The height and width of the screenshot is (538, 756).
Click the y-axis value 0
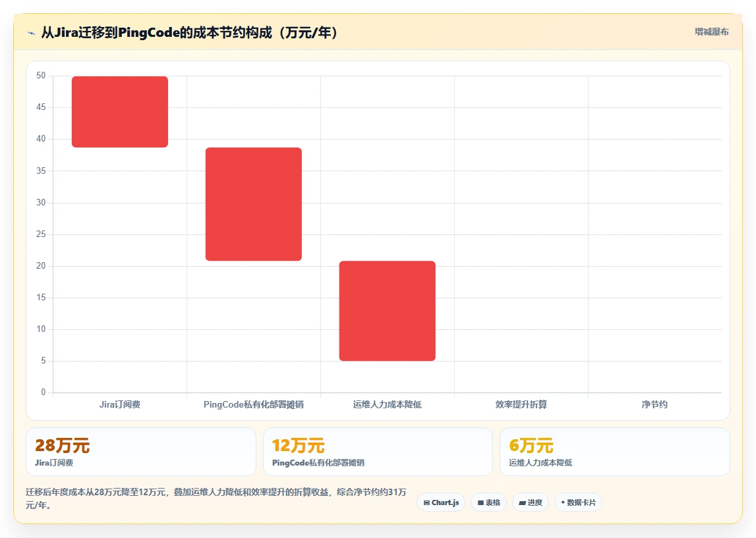[x=44, y=392]
